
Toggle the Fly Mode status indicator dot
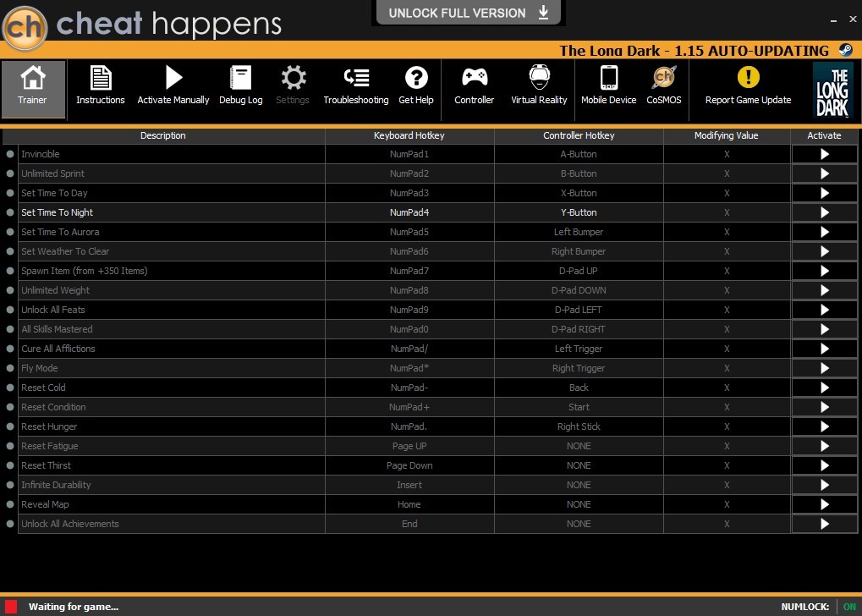(10, 368)
